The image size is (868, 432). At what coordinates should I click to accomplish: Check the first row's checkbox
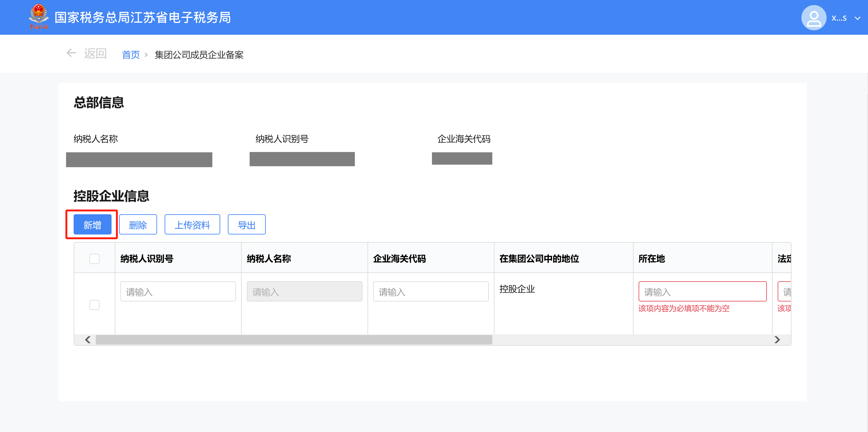click(94, 305)
